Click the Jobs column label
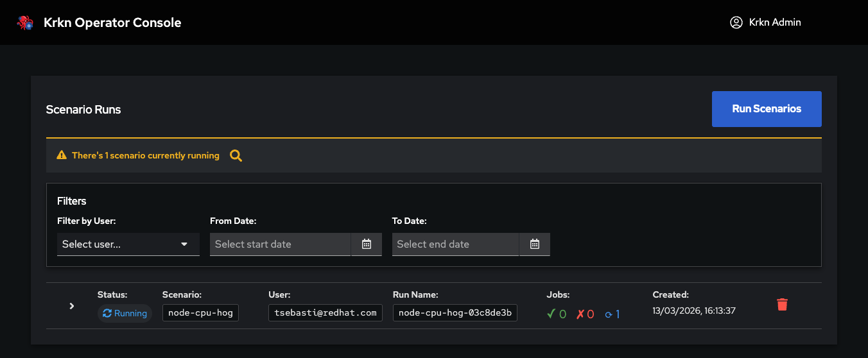This screenshot has width=868, height=358. coord(559,294)
